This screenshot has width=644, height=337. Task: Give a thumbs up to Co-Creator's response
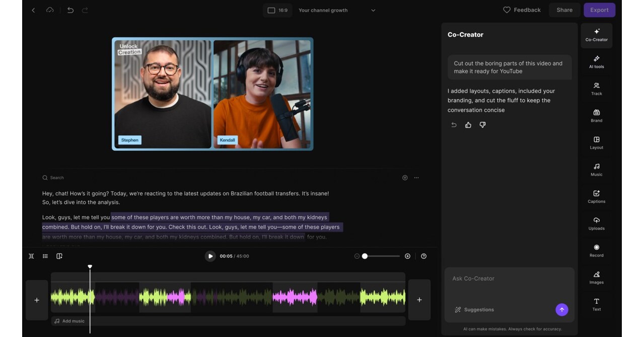(x=468, y=124)
